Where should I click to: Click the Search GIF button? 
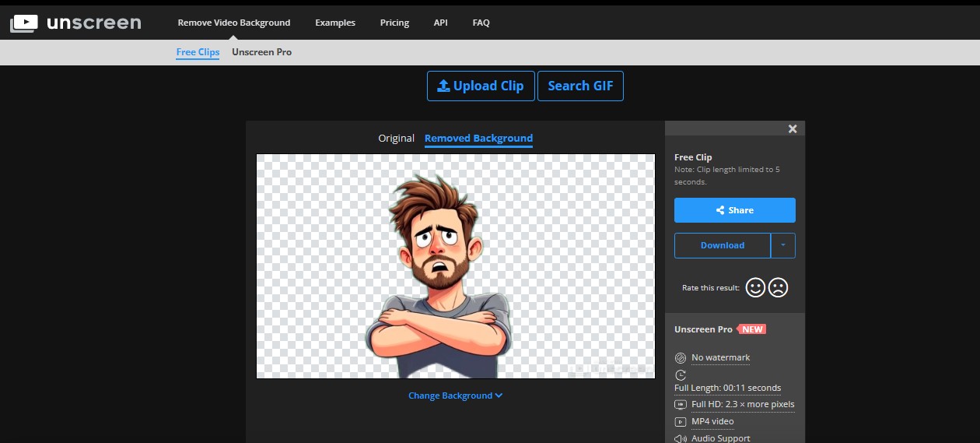580,86
